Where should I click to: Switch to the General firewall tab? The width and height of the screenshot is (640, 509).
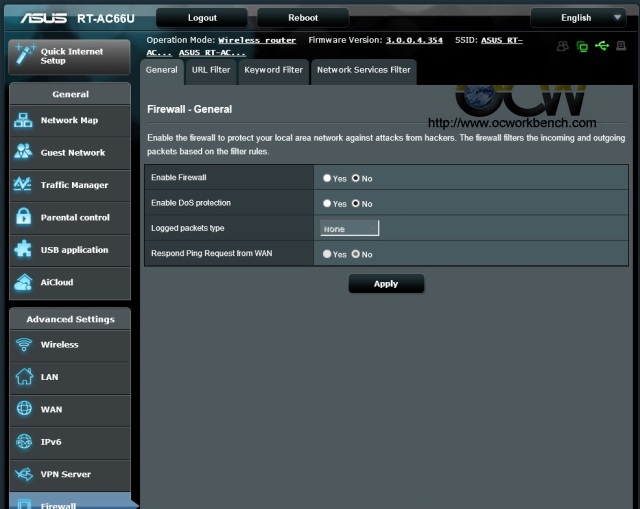(x=162, y=70)
